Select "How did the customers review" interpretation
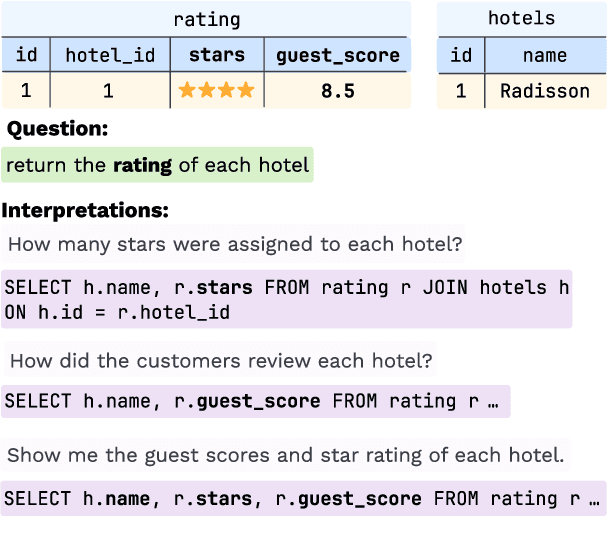The width and height of the screenshot is (608, 548). click(x=220, y=361)
